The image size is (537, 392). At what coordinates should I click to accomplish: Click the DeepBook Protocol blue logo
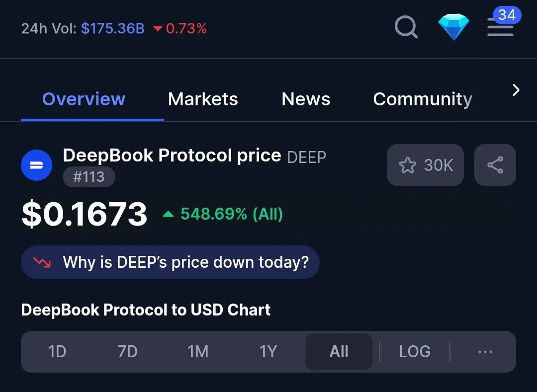(37, 165)
